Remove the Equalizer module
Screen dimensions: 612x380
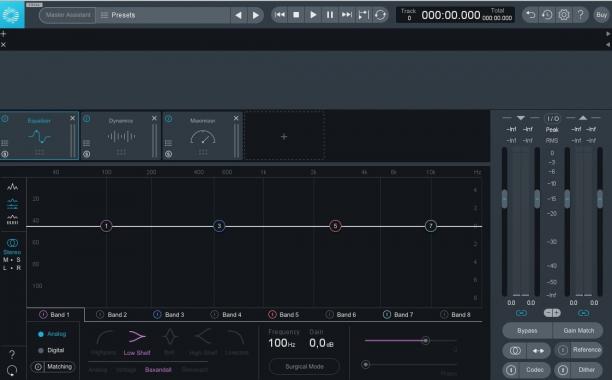[x=73, y=118]
